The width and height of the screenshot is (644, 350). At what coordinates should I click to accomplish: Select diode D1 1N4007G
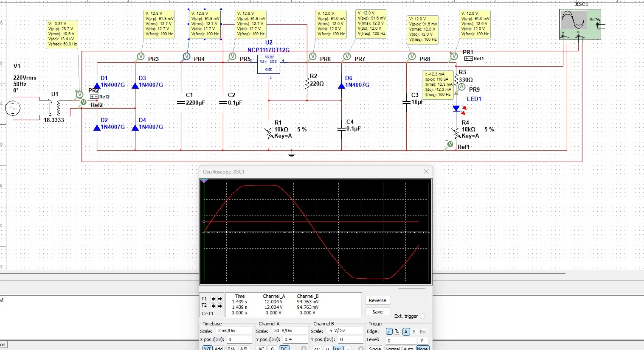point(97,85)
